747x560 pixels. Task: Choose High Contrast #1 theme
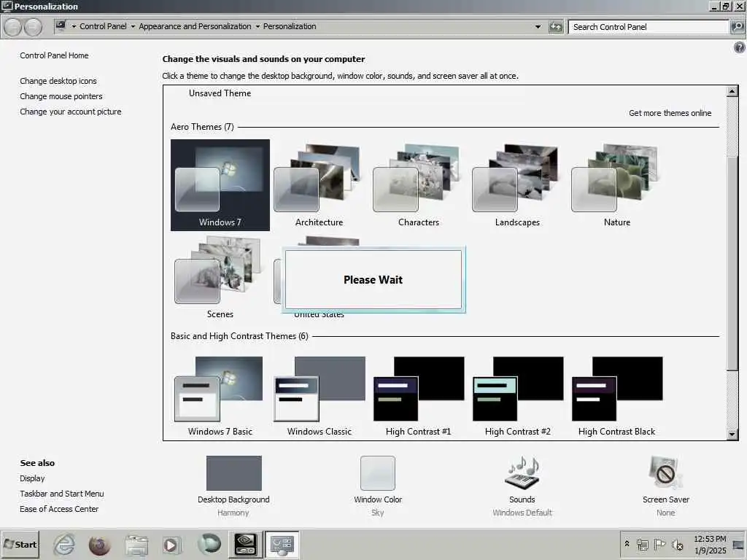pos(418,396)
